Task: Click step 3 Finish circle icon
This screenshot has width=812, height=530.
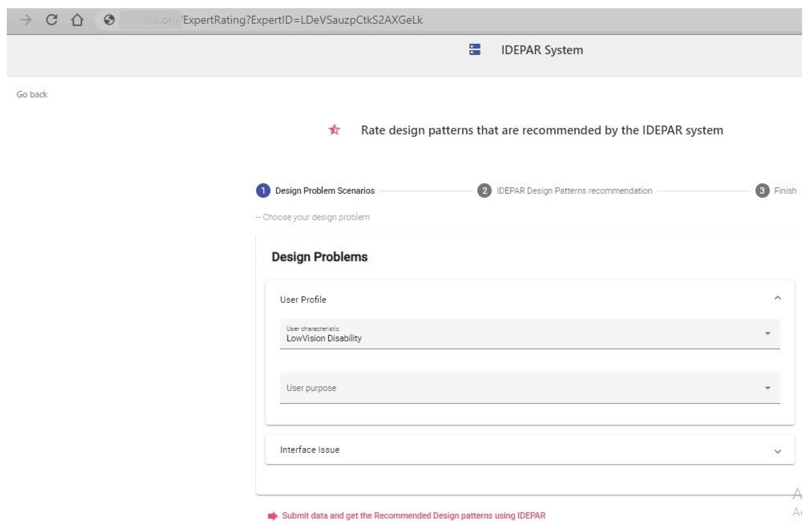Action: [x=762, y=190]
